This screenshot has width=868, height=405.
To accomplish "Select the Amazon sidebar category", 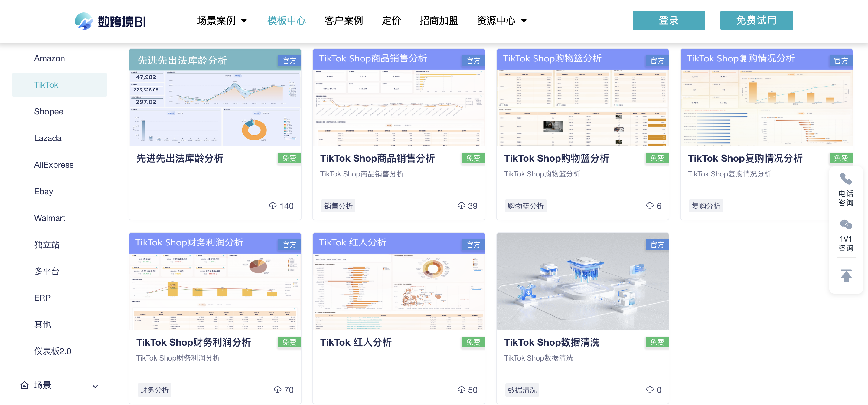I will coord(49,58).
